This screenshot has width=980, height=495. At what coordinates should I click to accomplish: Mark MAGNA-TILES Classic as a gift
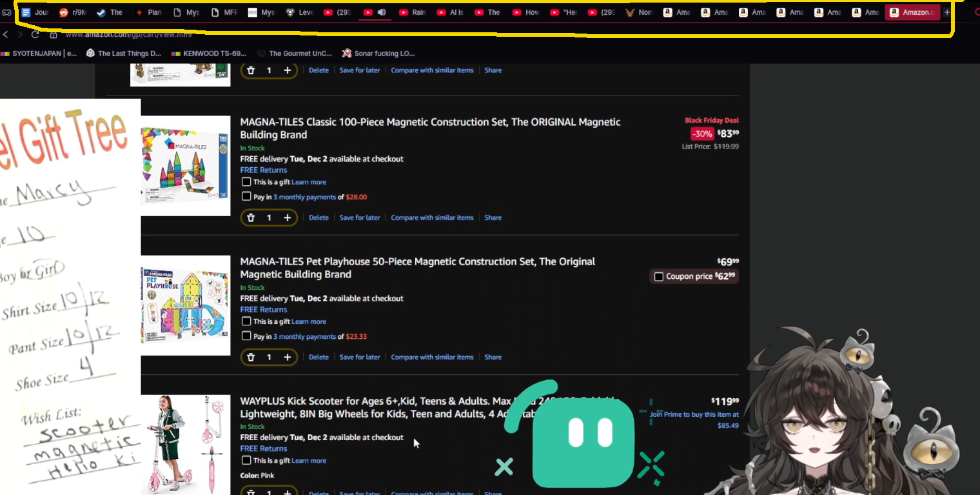pyautogui.click(x=246, y=182)
